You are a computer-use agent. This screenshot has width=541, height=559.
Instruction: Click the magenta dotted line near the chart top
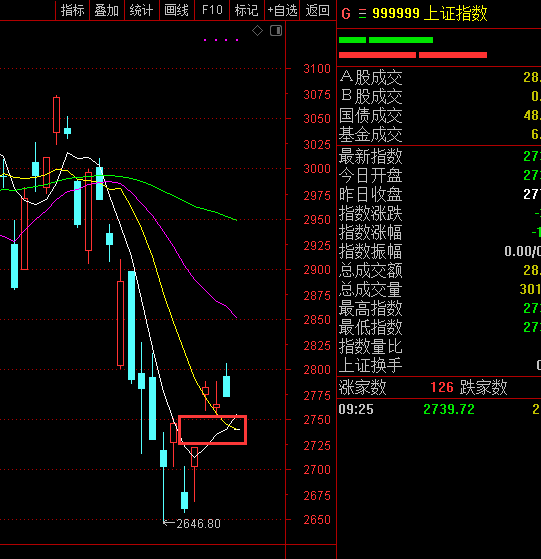pyautogui.click(x=221, y=40)
